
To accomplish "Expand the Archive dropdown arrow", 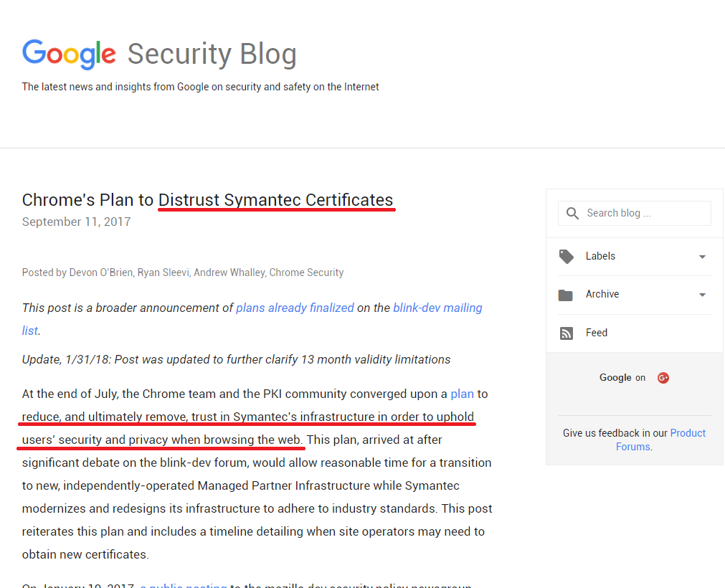I will point(702,295).
